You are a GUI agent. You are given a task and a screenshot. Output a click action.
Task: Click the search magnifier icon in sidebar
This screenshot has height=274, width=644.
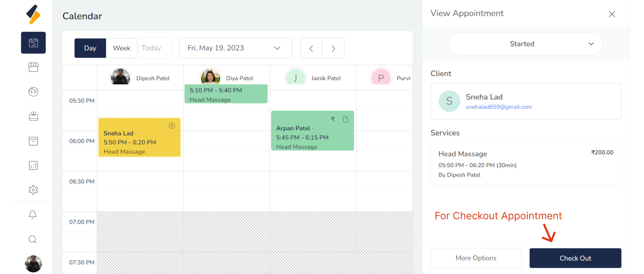point(33,239)
